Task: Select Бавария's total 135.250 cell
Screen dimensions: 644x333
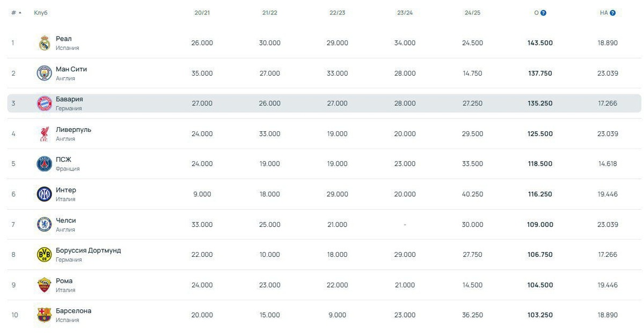Action: click(x=540, y=103)
